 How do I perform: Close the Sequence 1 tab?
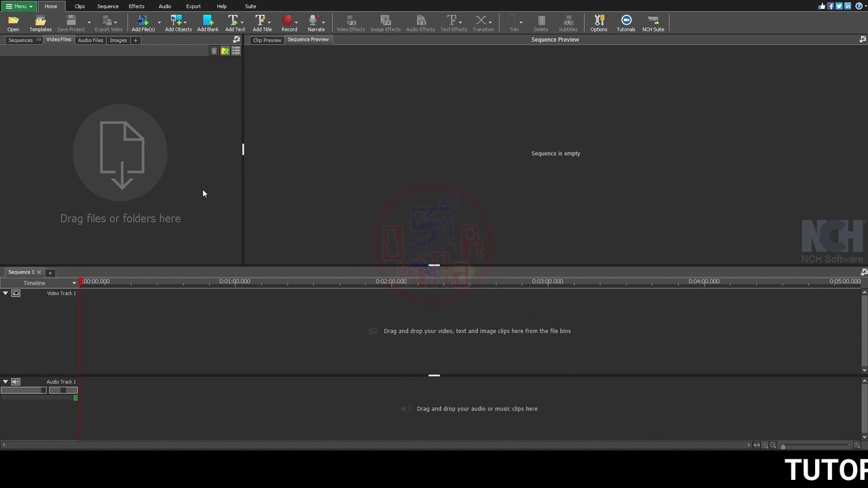pyautogui.click(x=39, y=272)
